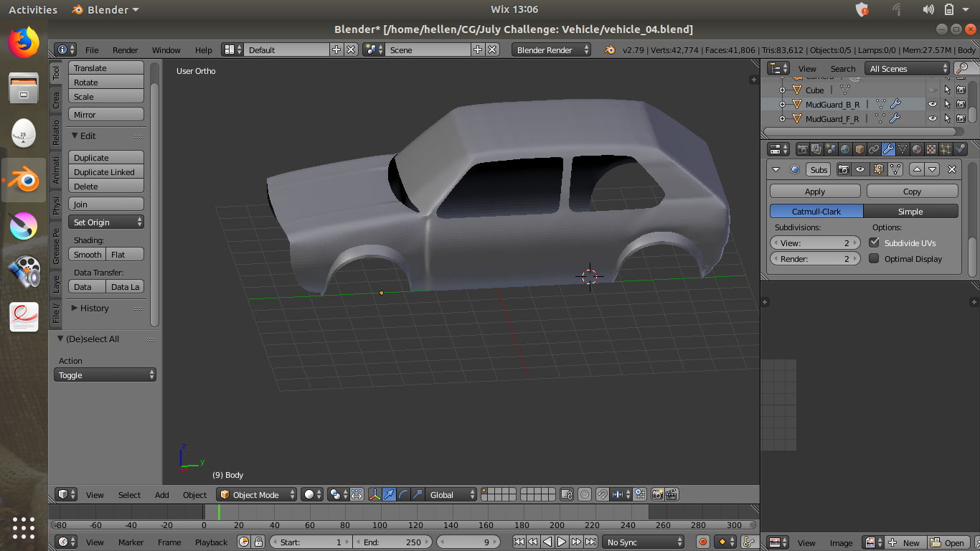Launch Firefox from the Ubuntu dock
This screenshot has height=551, width=980.
(x=24, y=43)
